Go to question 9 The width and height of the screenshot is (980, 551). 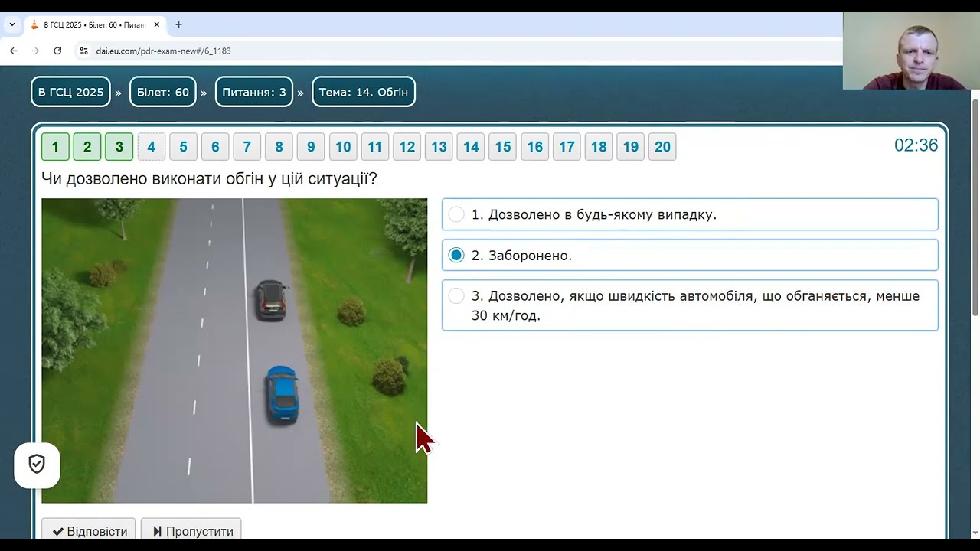311,147
